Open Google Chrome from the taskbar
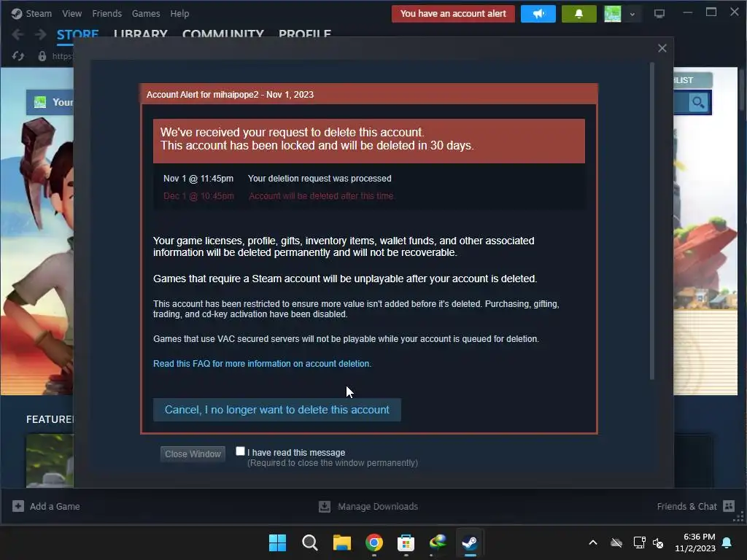 (374, 542)
